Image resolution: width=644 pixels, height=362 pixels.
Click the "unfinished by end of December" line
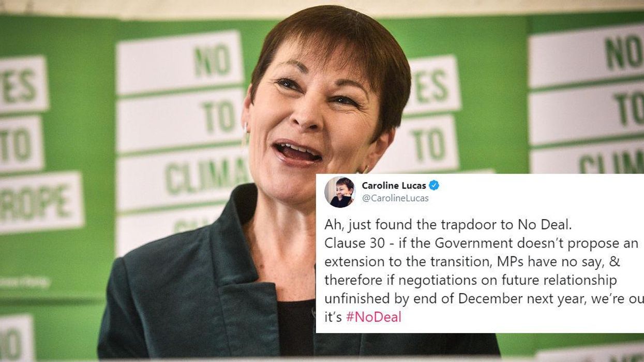[484, 299]
